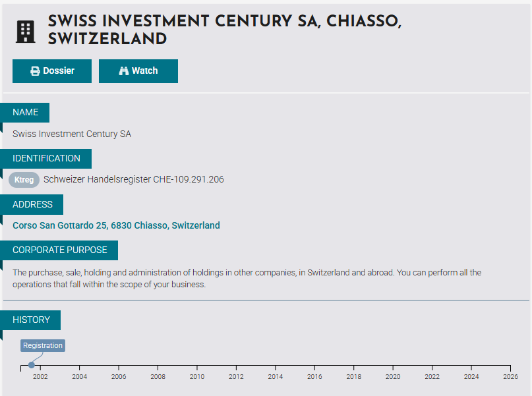The width and height of the screenshot is (532, 396).
Task: Click the Swiss Investment Century SA name value
Action: coord(72,134)
